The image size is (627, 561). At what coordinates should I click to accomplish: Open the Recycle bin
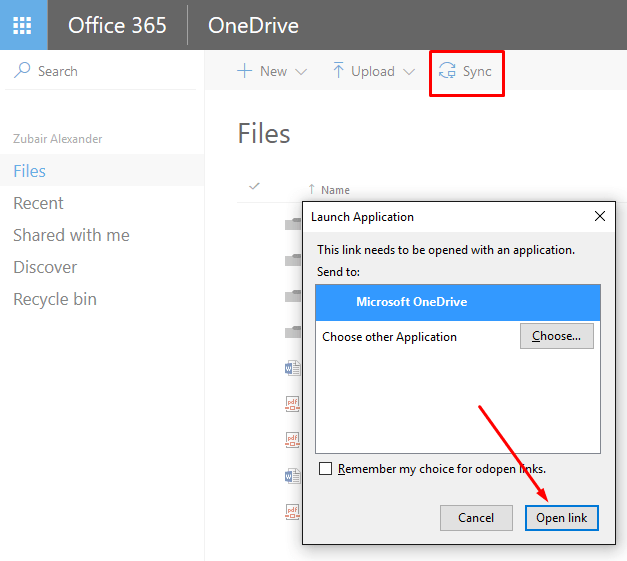[55, 299]
